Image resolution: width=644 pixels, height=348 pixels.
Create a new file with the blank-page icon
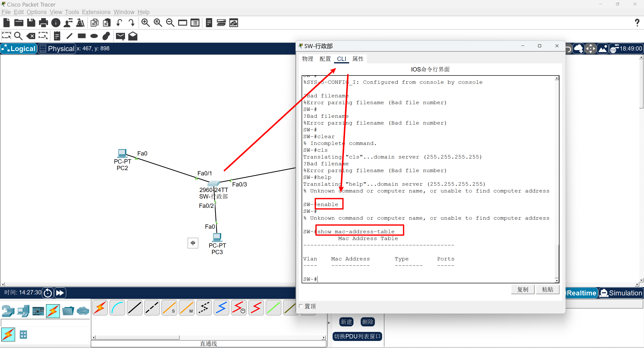pos(7,23)
